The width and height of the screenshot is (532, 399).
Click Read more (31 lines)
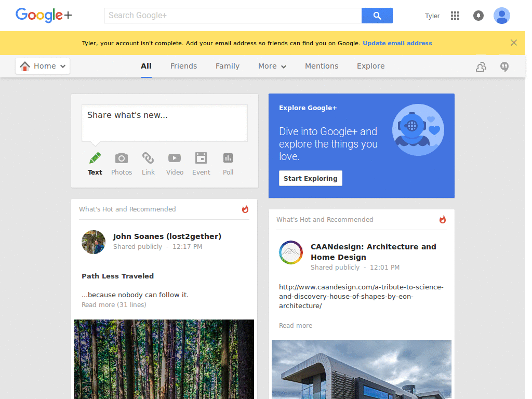pos(114,304)
